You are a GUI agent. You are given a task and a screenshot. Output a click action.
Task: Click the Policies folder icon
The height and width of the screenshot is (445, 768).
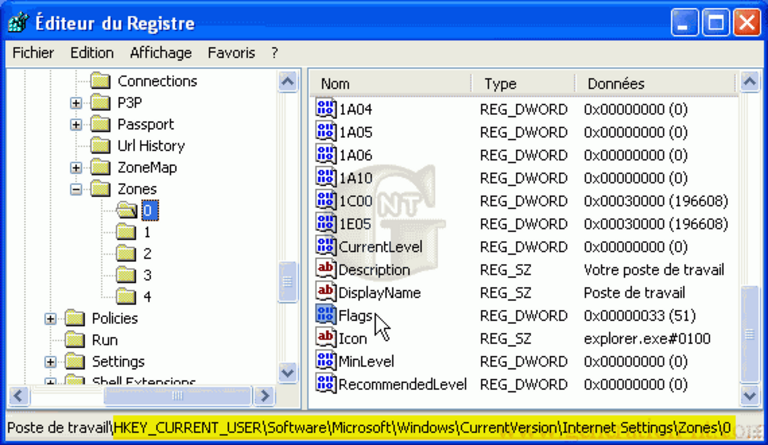[x=75, y=318]
